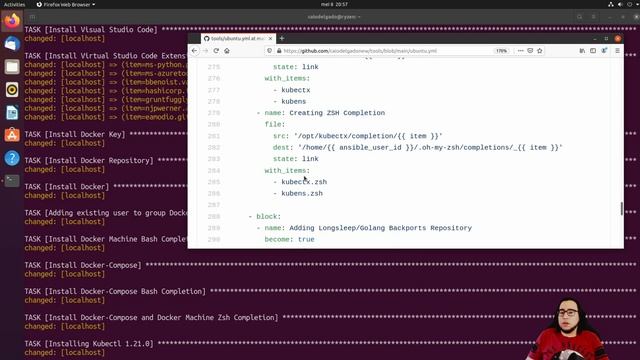Image resolution: width=640 pixels, height=360 pixels.
Task: Go back with Firefox back arrow
Action: [194, 51]
